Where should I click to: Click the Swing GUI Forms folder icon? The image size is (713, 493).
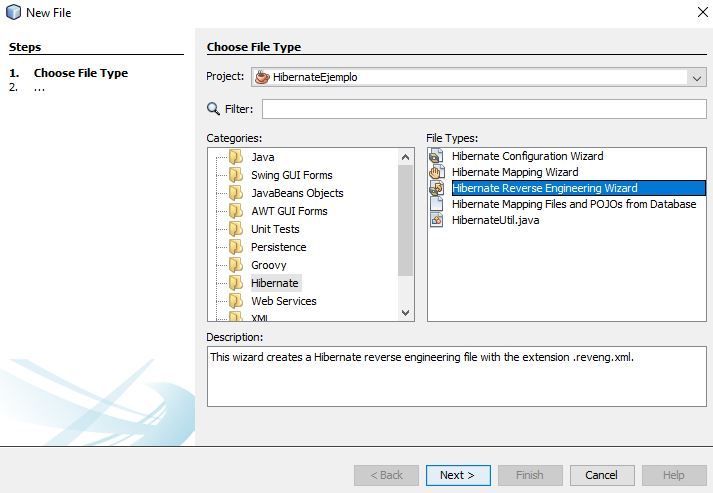click(236, 175)
